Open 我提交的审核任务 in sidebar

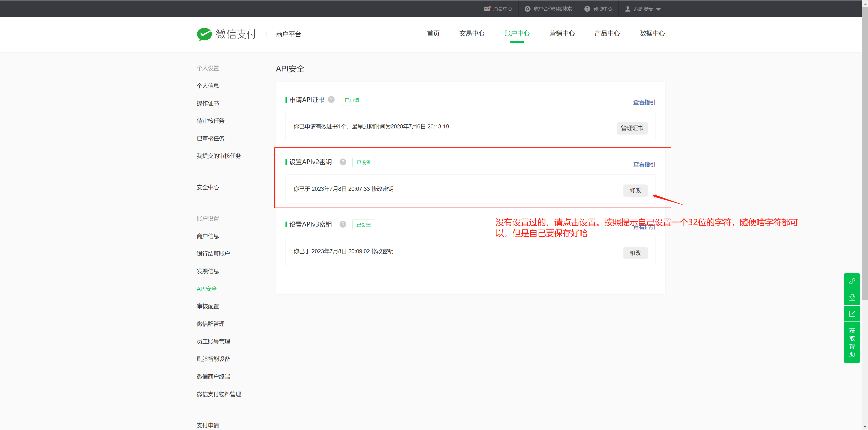[219, 156]
